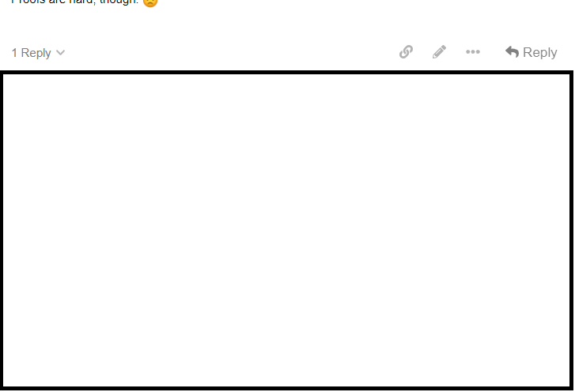Edit the post using the pencil icon

(439, 52)
